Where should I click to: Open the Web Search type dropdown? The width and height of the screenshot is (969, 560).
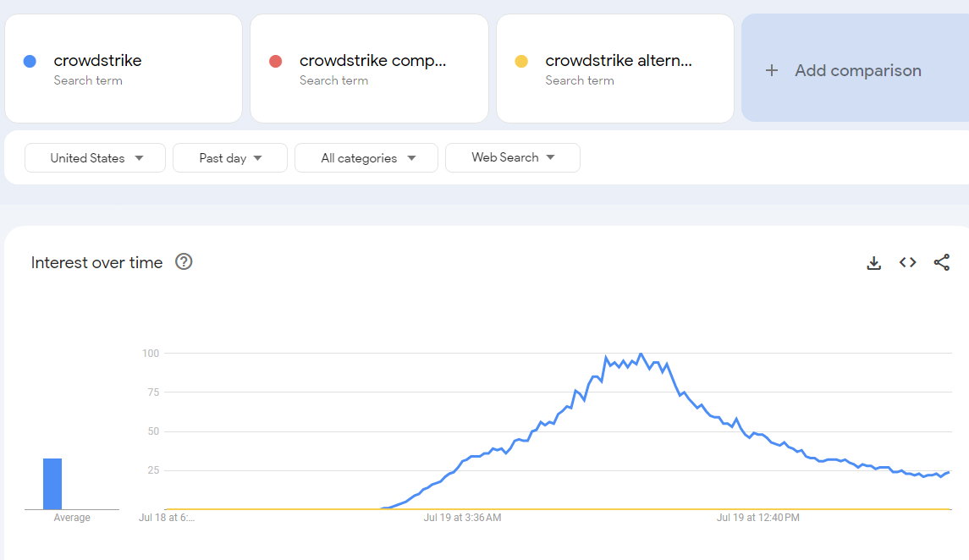(512, 157)
